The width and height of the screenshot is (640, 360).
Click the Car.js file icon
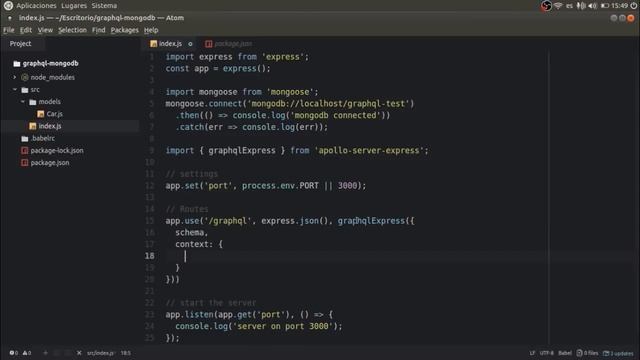tap(40, 114)
